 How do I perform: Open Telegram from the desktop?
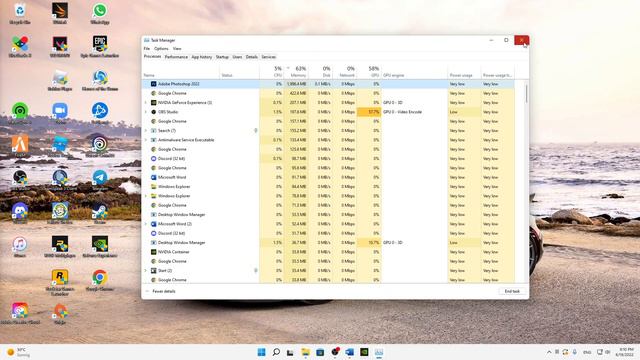pyautogui.click(x=100, y=180)
